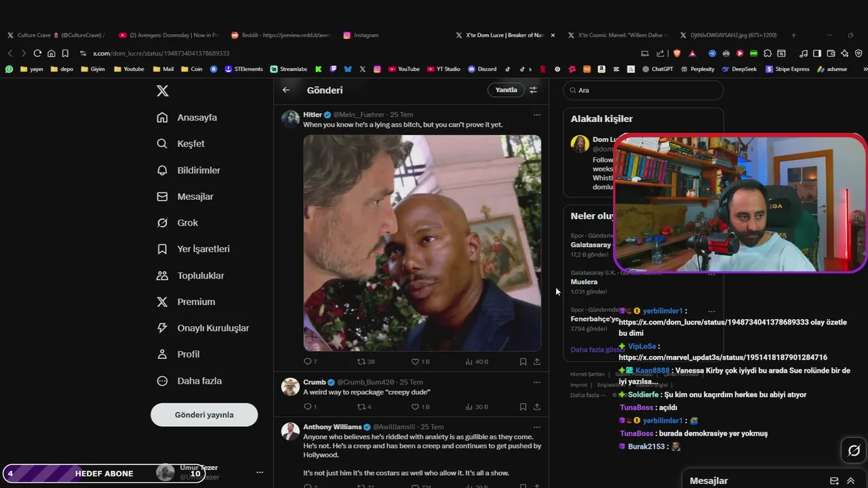Screen dimensions: 868x488
Task: Share Crumb's post
Action: pos(537,407)
